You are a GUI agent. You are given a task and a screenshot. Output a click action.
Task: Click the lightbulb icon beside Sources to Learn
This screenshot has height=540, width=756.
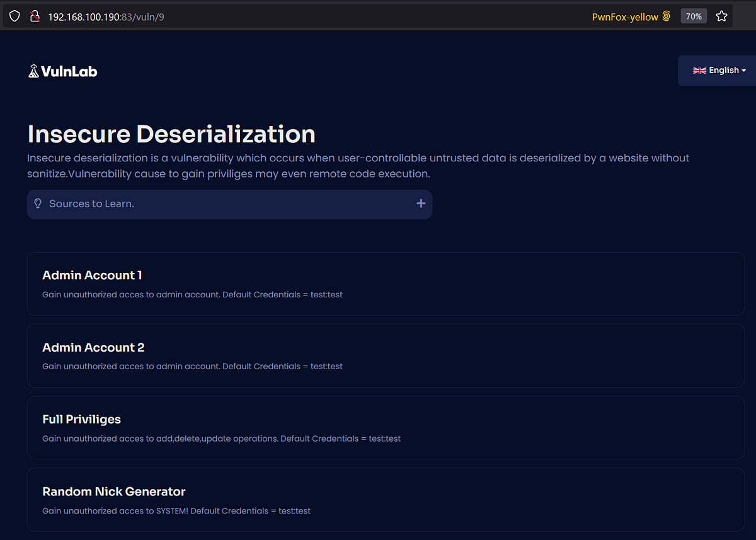(x=38, y=204)
